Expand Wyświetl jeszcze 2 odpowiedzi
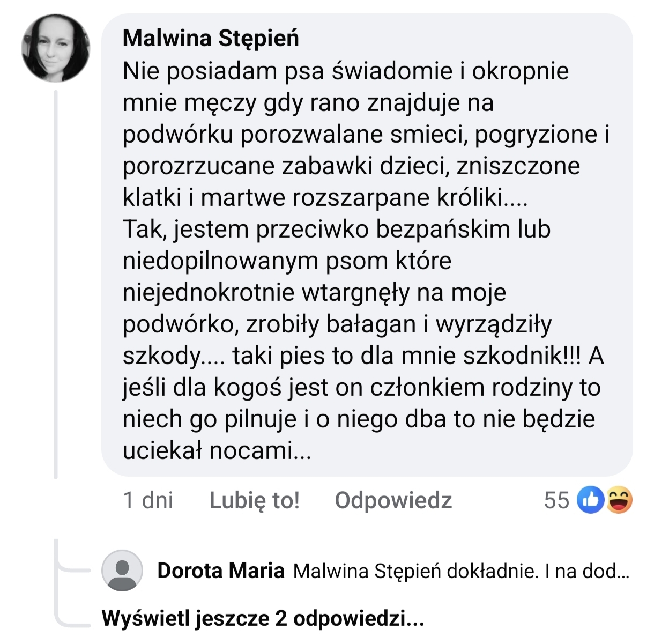This screenshot has height=644, width=654. tap(263, 618)
